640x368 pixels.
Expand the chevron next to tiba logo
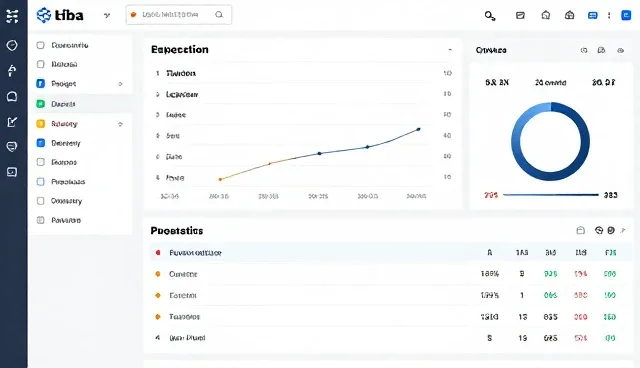pos(107,16)
